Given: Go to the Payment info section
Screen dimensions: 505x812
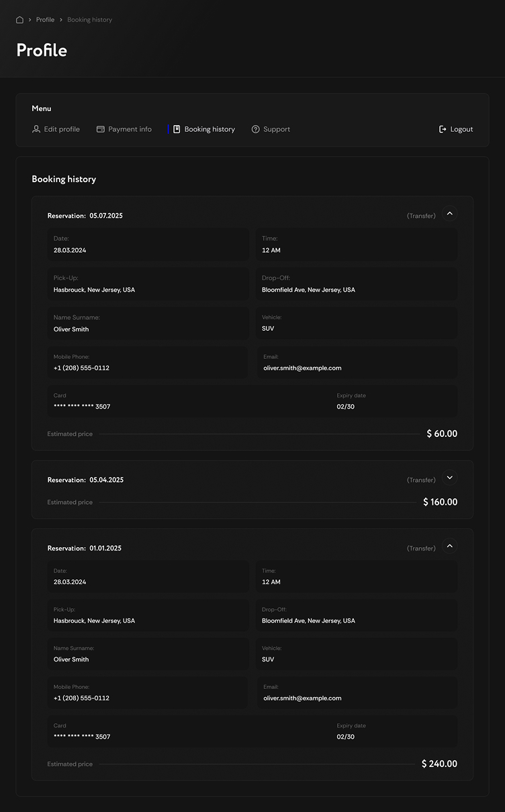Looking at the screenshot, I should [x=130, y=129].
